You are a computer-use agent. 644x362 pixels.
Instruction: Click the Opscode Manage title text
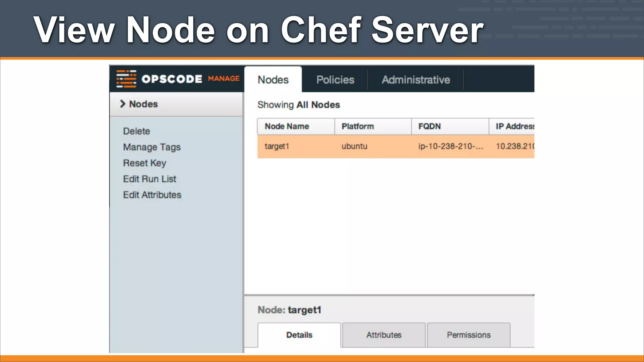(x=191, y=79)
